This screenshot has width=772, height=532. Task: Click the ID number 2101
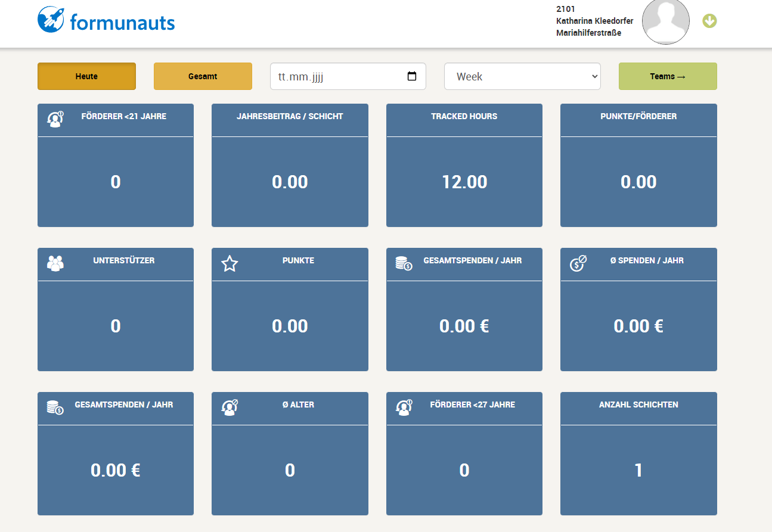click(566, 9)
